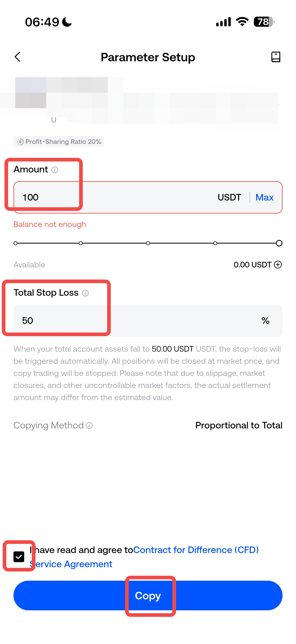Focus the Total Stop Loss percent field
This screenshot has height=644, width=296.
[137, 320]
